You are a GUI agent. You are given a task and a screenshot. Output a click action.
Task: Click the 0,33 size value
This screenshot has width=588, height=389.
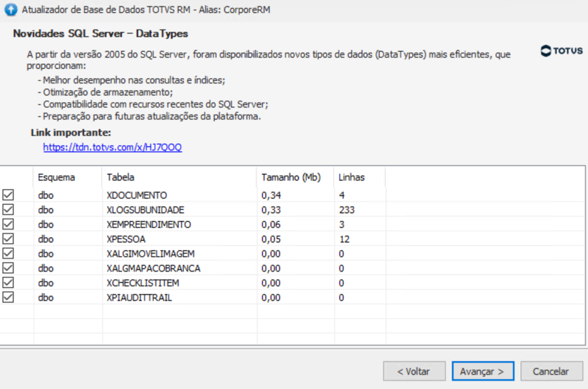point(271,210)
